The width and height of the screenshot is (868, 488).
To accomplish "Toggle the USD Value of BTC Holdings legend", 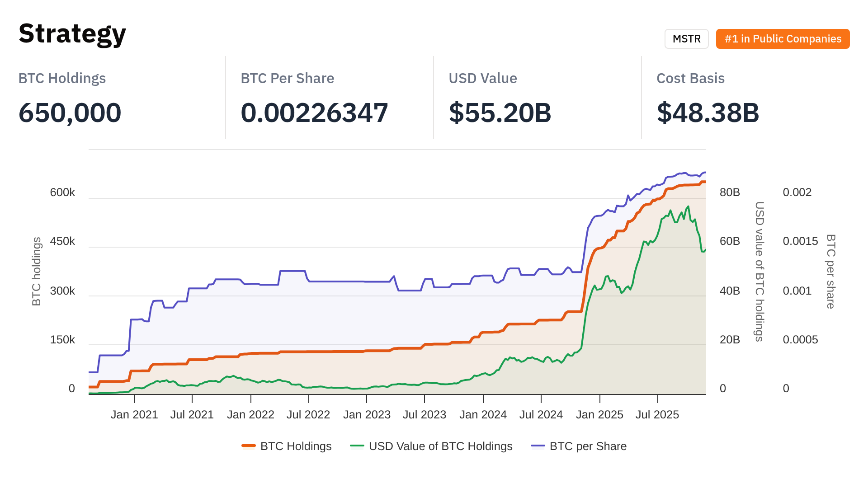I will 440,446.
